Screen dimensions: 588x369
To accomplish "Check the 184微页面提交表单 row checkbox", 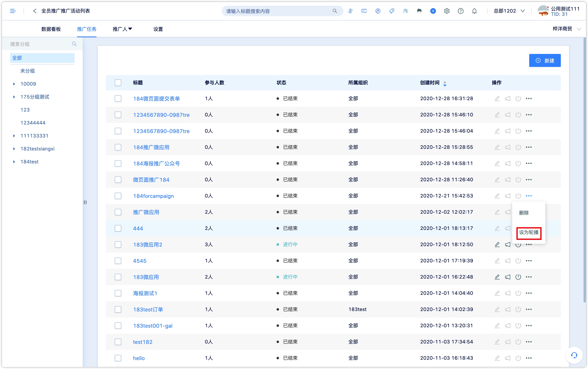I will point(118,99).
